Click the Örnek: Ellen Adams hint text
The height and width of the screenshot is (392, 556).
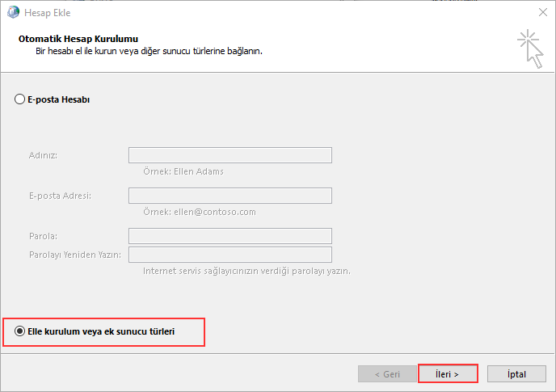[x=183, y=171]
